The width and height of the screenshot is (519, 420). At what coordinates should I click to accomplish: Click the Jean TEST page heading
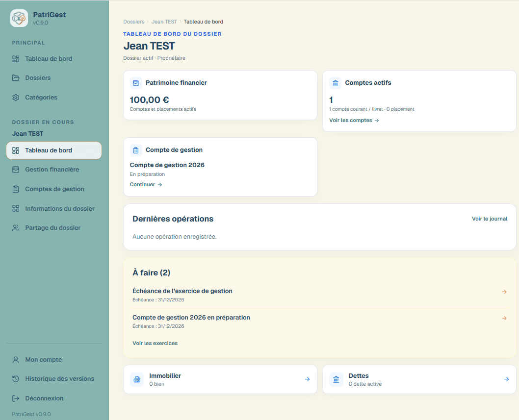click(x=149, y=46)
